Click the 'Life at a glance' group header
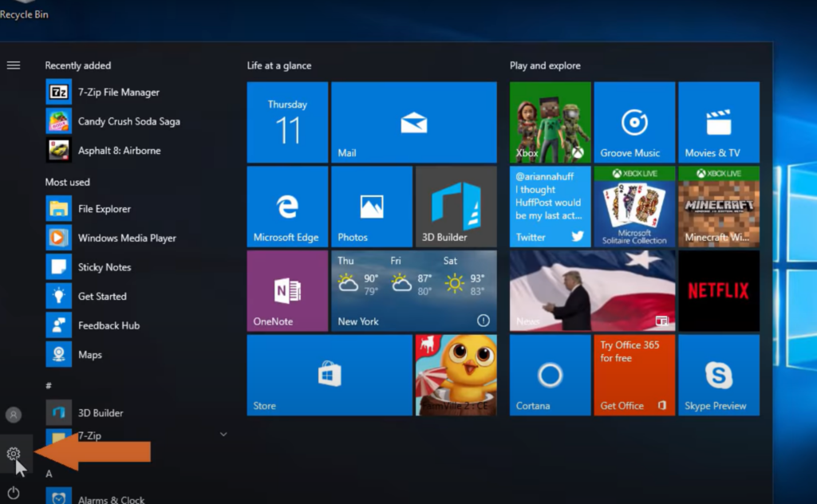817x504 pixels. tap(279, 65)
